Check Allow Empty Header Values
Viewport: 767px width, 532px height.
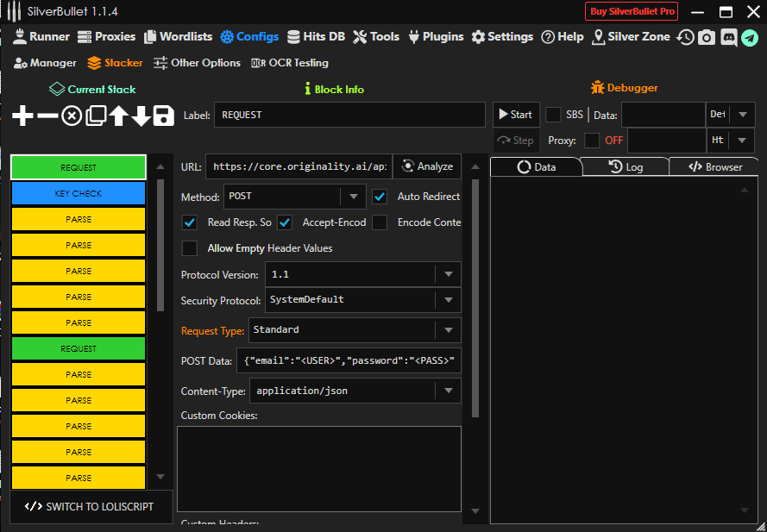click(x=190, y=248)
